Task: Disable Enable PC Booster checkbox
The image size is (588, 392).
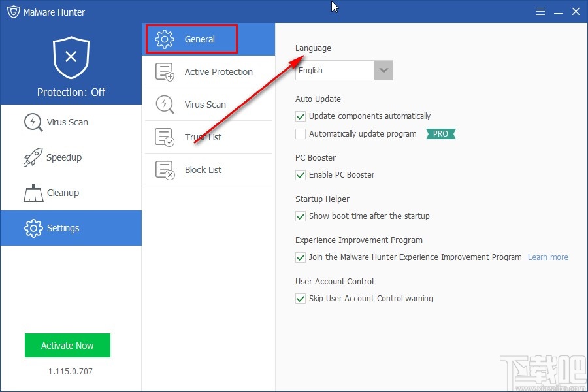Action: [301, 175]
